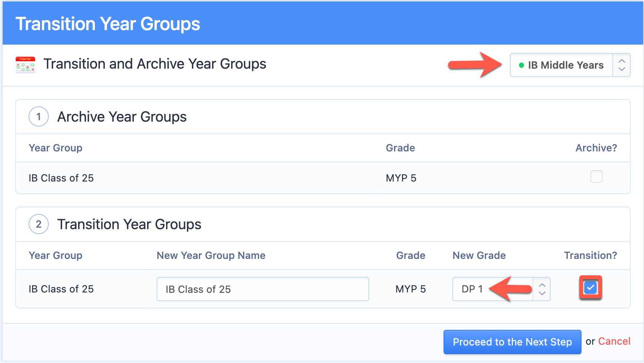Click Proceed to the Next Step button
The height and width of the screenshot is (363, 644).
click(x=512, y=342)
